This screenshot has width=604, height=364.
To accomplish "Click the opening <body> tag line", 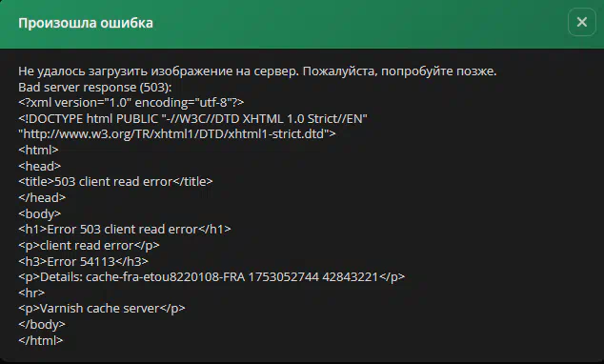I will point(39,213).
